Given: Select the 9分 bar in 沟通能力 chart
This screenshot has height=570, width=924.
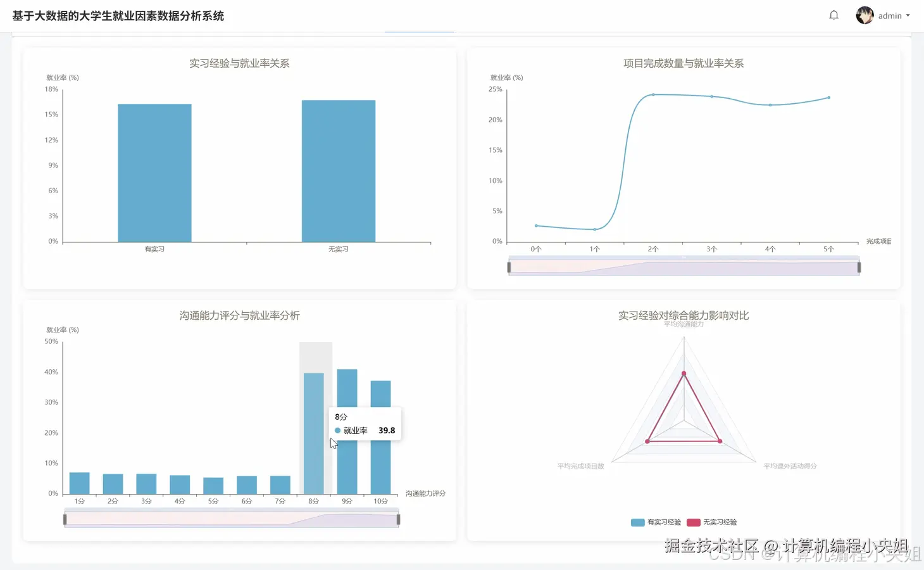Looking at the screenshot, I should [x=347, y=431].
